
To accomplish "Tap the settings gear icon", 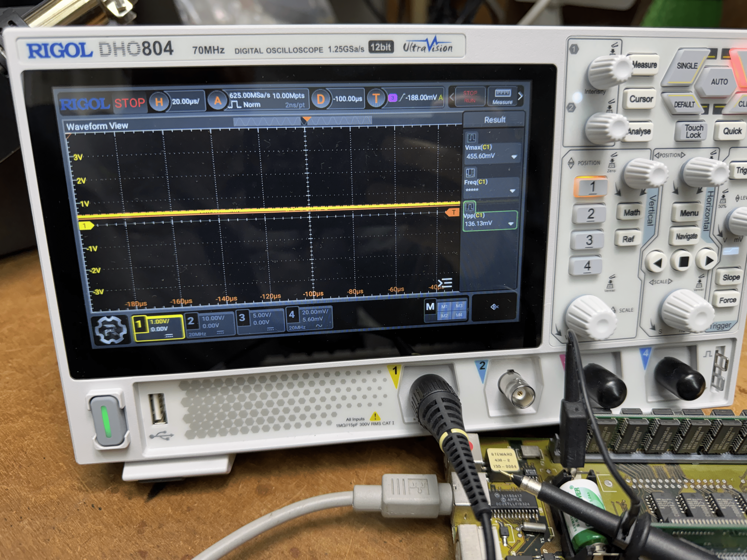I will point(111,331).
